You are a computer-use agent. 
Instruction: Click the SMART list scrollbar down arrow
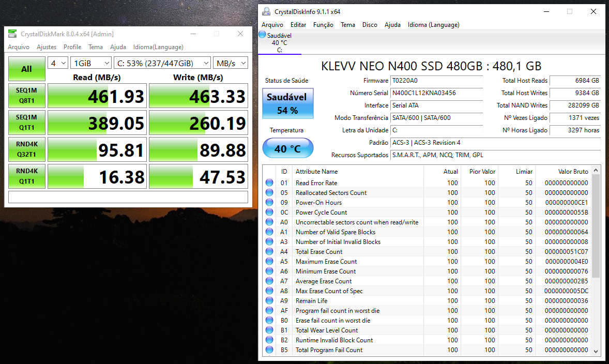click(596, 351)
